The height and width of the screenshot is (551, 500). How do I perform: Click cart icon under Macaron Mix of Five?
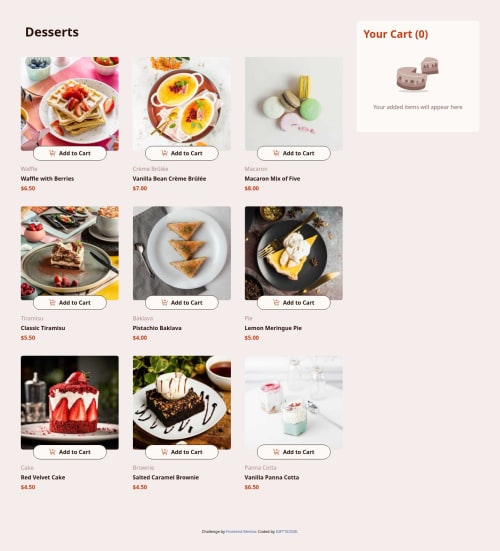[276, 153]
